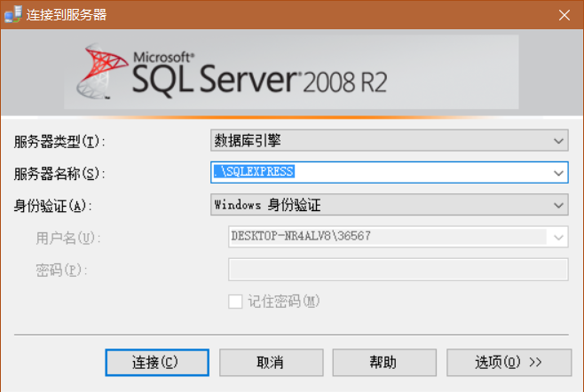This screenshot has width=584, height=392.
Task: Open the 服务器名称 dropdown arrow
Action: pos(558,173)
